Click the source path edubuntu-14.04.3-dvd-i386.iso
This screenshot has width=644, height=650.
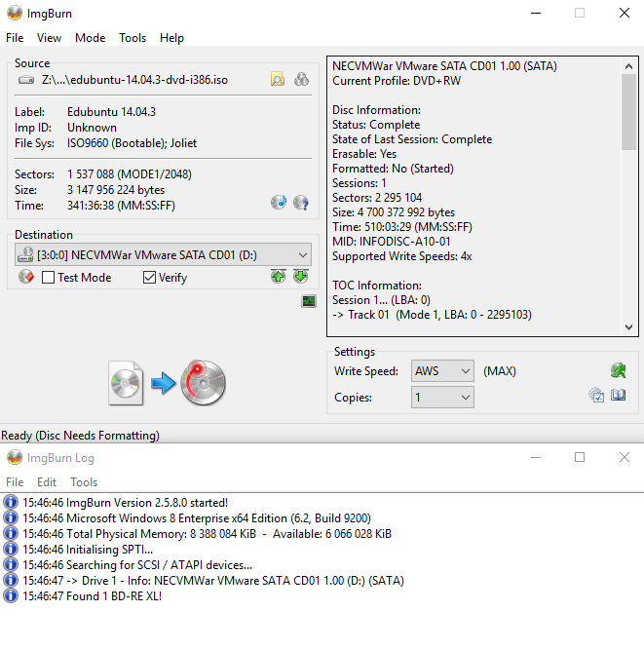[134, 80]
